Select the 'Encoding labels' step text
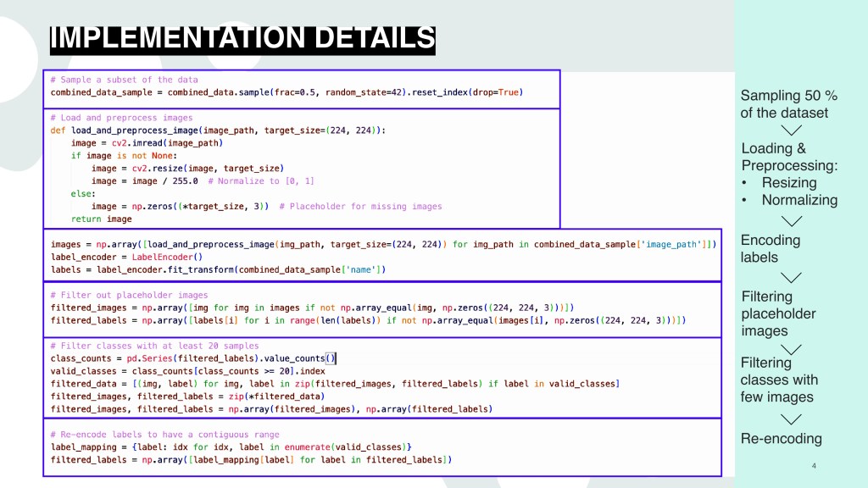The image size is (868, 488). 771,248
